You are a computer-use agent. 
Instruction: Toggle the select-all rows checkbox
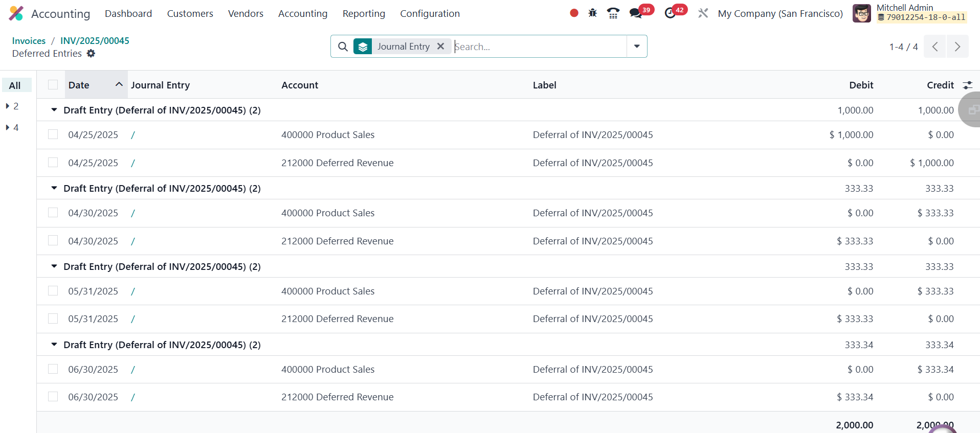tap(53, 85)
